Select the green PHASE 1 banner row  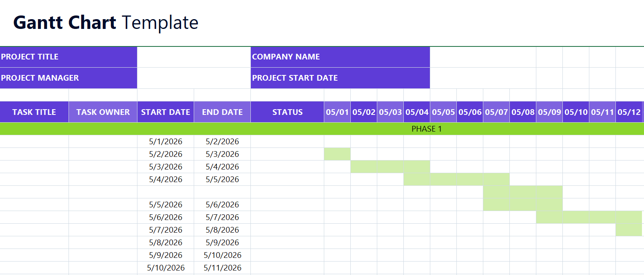[322, 129]
